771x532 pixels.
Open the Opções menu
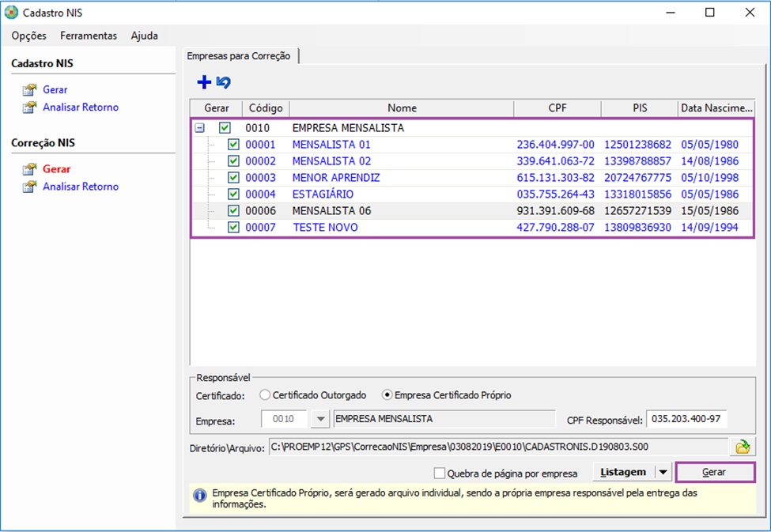(29, 36)
